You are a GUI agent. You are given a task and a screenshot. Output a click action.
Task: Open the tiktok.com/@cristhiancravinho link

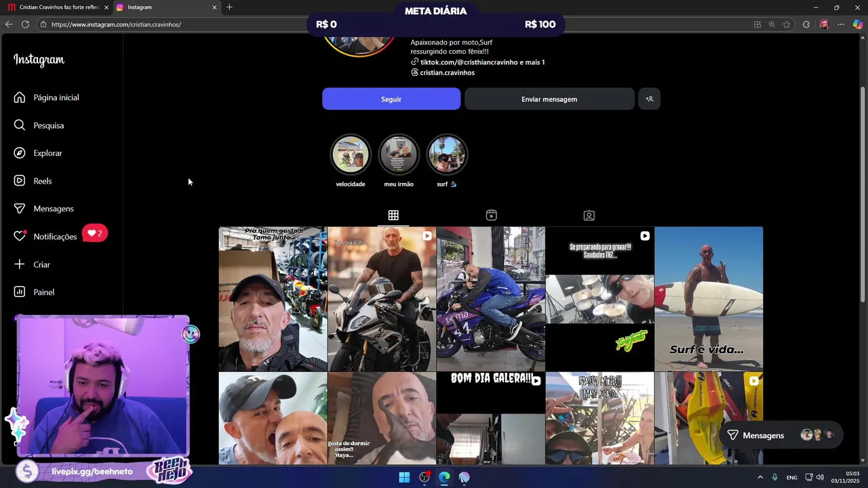482,62
